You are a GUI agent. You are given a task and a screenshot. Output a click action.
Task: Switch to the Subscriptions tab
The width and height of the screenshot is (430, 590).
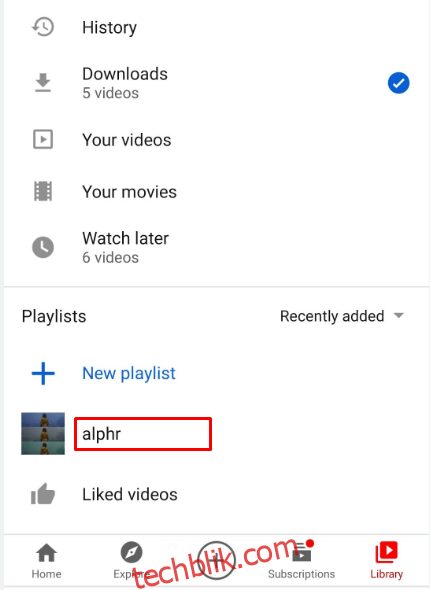pos(301,561)
